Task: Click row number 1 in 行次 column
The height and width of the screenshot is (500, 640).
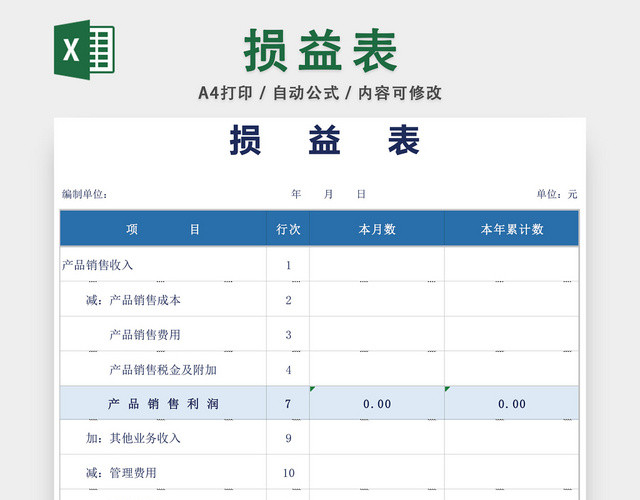Action: 288,265
